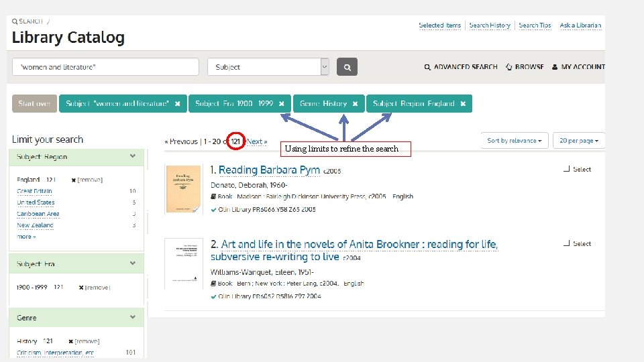
Task: Click the Library Catalog heading
Action: click(68, 38)
